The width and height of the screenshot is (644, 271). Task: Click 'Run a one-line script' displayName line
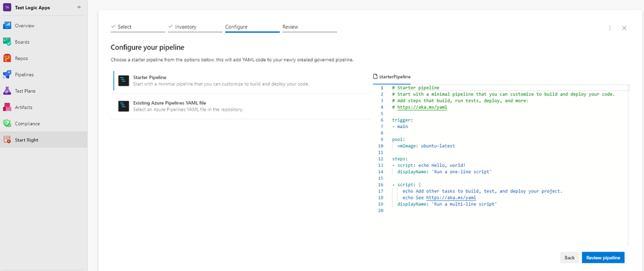point(444,172)
